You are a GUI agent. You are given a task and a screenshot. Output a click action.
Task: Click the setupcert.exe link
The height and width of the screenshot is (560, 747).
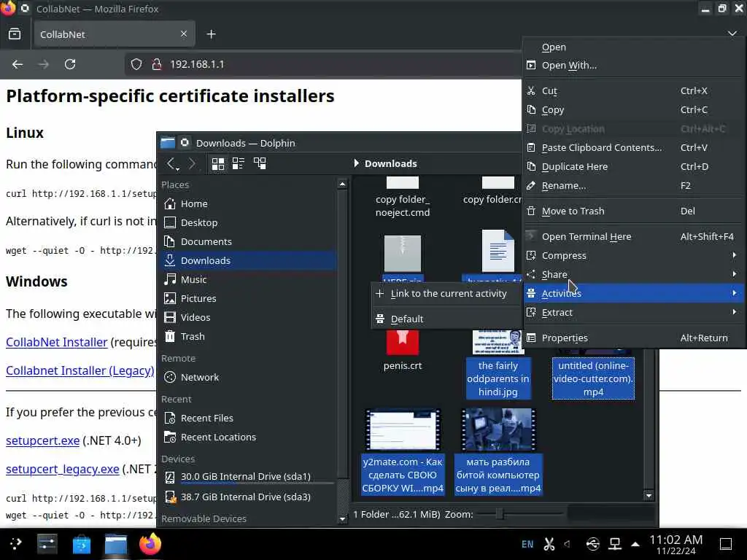42,441
